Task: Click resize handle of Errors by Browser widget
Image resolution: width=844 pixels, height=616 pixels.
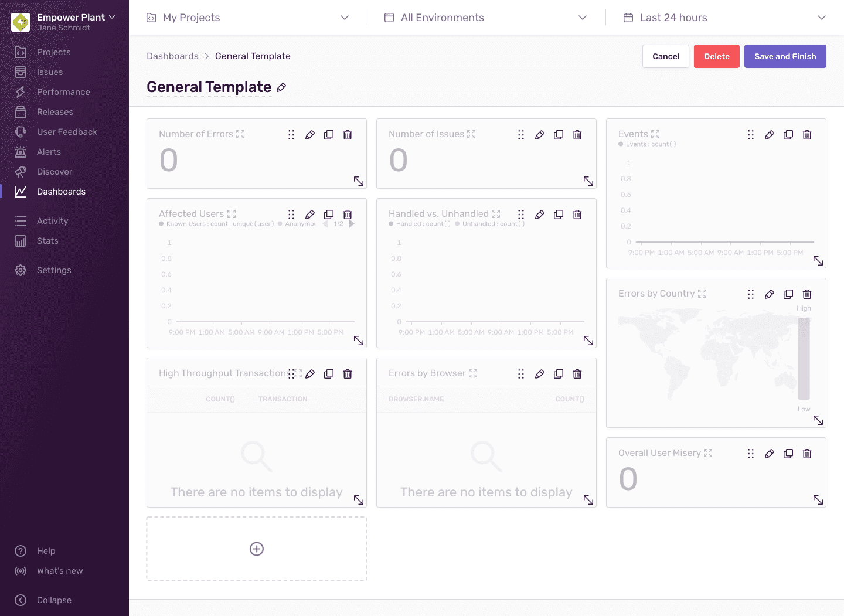Action: click(x=588, y=500)
